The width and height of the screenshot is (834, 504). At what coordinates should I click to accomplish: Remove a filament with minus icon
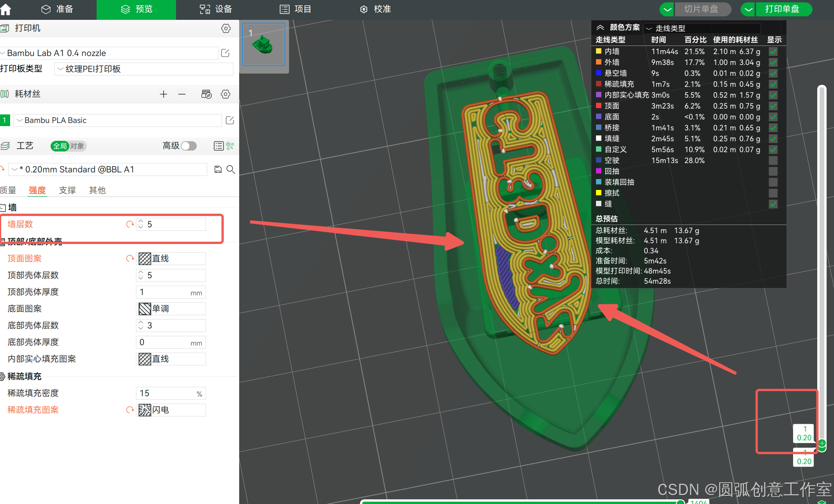tap(182, 94)
